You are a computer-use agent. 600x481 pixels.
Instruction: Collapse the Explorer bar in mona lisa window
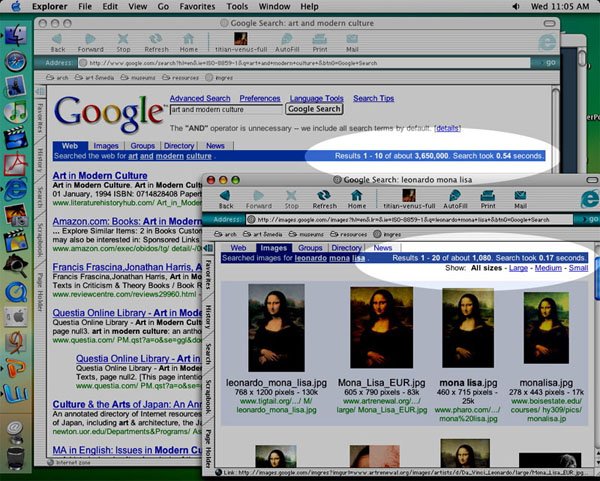tap(208, 248)
